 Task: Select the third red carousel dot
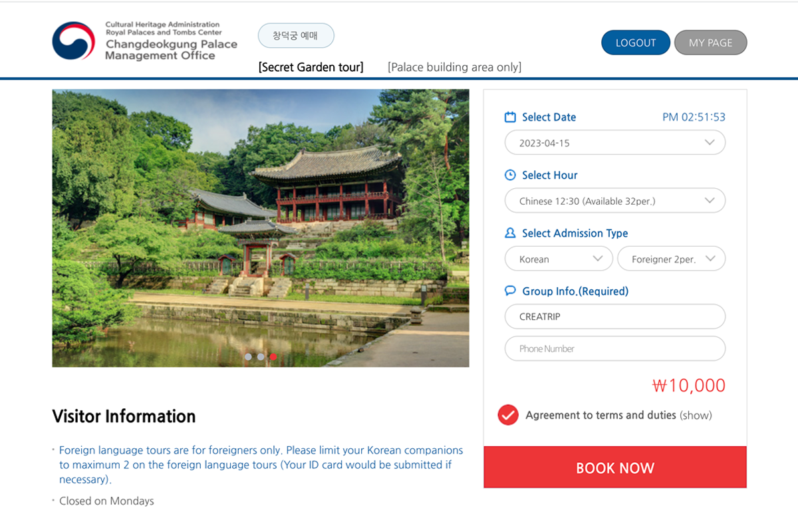pyautogui.click(x=273, y=357)
